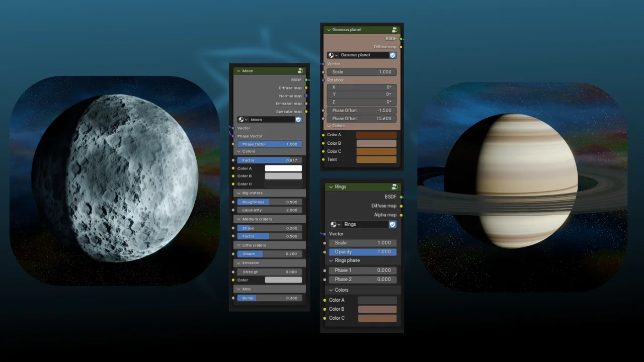The image size is (644, 362).
Task: Toggle the fake user shield for Gaseous planet
Action: coord(392,55)
